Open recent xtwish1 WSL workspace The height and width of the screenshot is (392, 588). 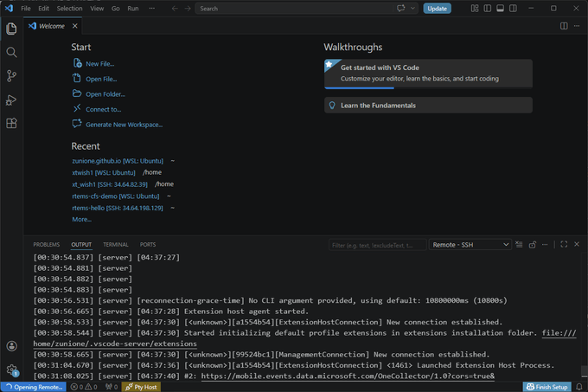tap(104, 172)
